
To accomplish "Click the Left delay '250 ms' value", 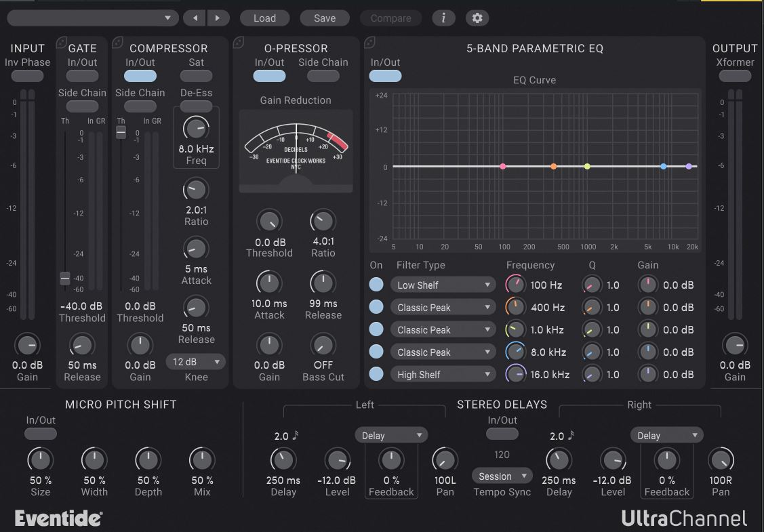I will tap(283, 480).
